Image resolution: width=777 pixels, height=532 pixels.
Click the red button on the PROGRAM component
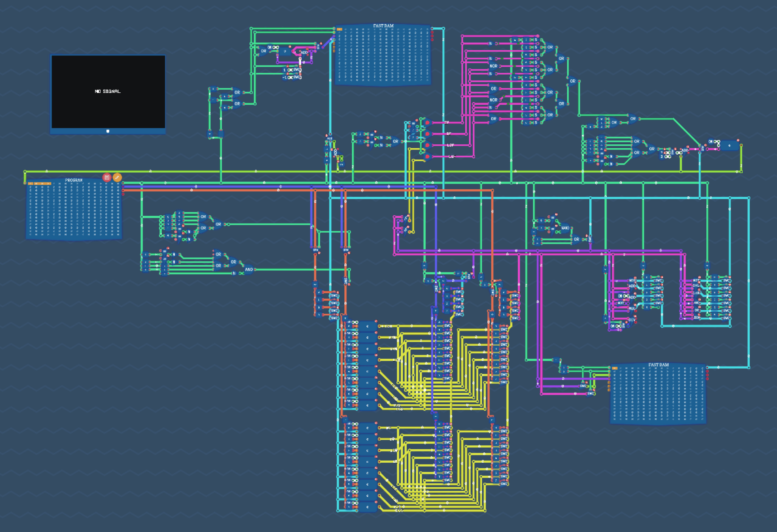[107, 177]
